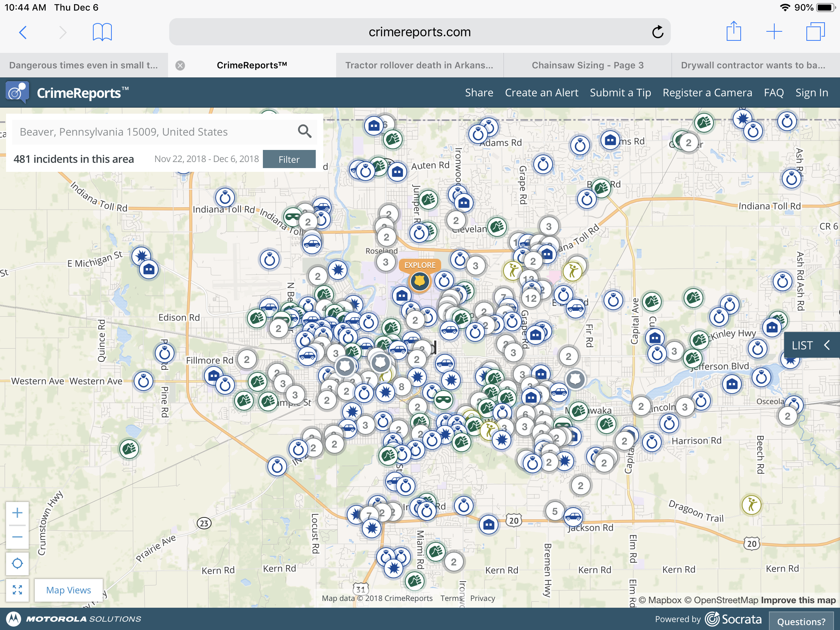The width and height of the screenshot is (840, 630).
Task: Zoom in on the map
Action: (17, 513)
